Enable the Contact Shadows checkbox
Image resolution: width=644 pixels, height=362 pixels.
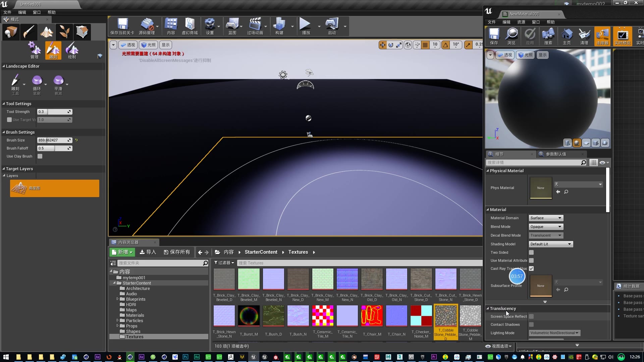[x=531, y=324]
